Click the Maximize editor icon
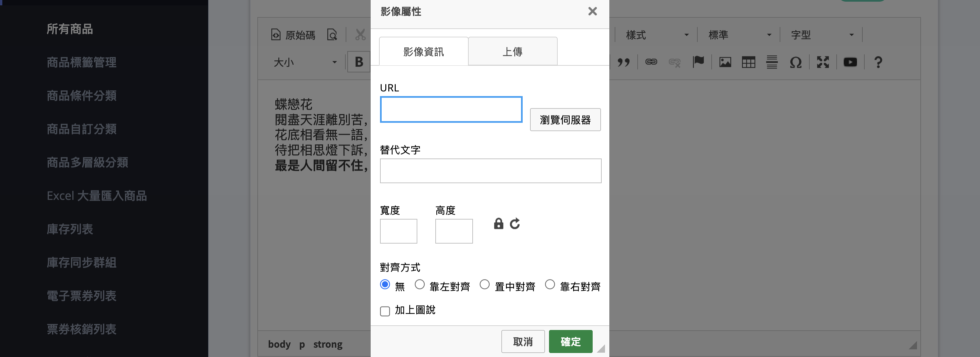Screen dimensions: 980x357 pos(823,62)
